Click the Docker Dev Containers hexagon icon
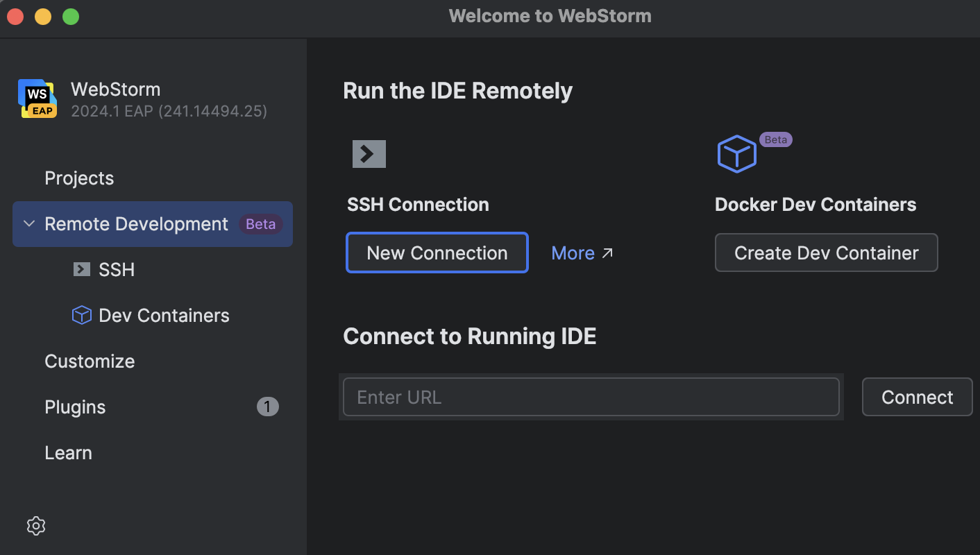This screenshot has width=980, height=555. [x=736, y=153]
